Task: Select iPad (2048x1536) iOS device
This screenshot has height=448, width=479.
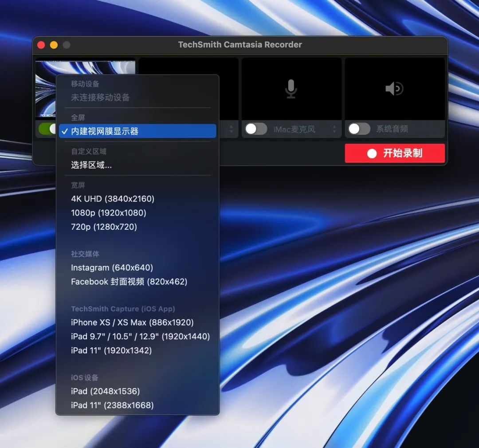Action: (x=137, y=391)
